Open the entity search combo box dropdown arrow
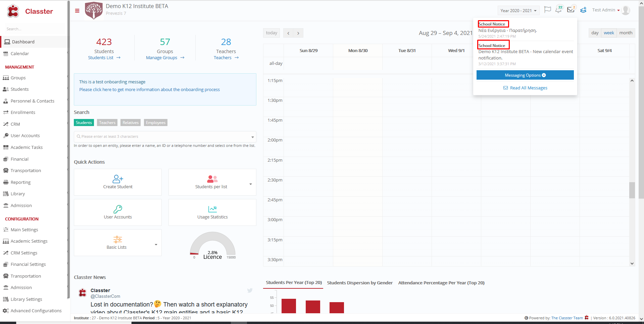644x324 pixels. pos(252,137)
